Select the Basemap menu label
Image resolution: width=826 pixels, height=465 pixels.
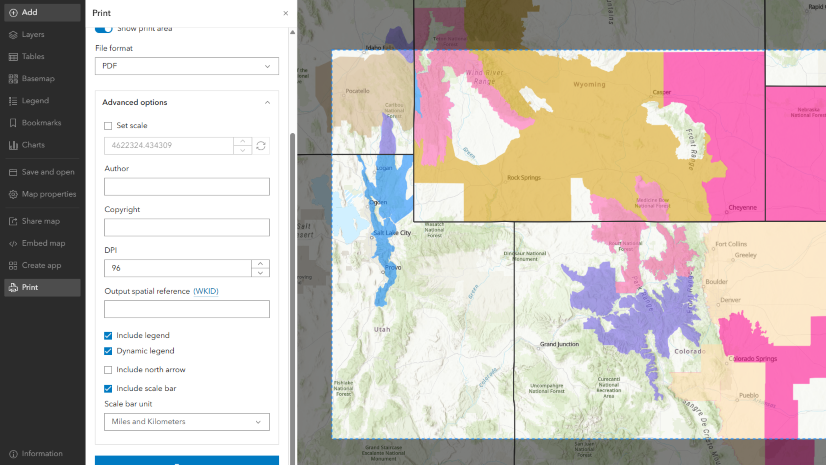coord(38,78)
